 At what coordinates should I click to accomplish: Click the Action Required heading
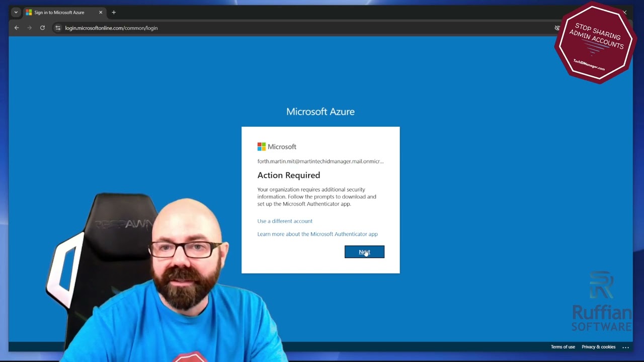(x=288, y=175)
